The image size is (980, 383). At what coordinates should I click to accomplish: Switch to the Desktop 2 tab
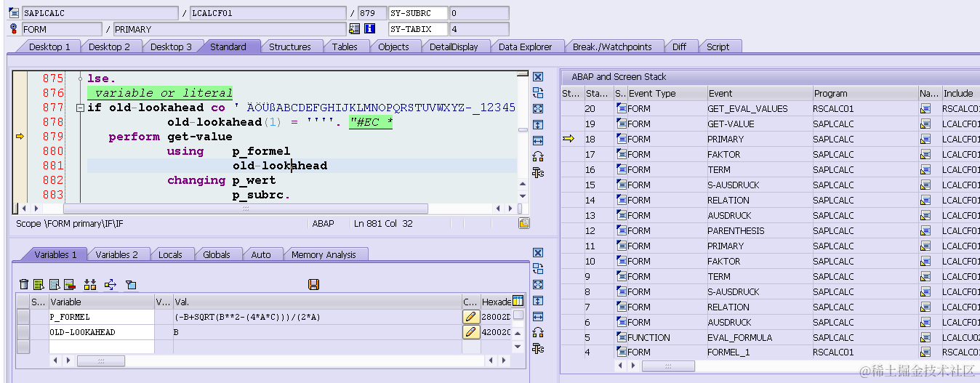pos(109,47)
